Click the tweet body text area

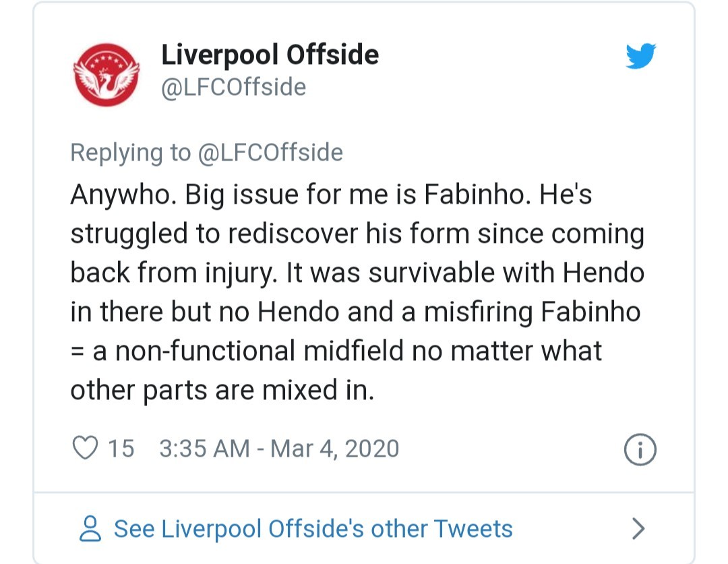click(357, 290)
